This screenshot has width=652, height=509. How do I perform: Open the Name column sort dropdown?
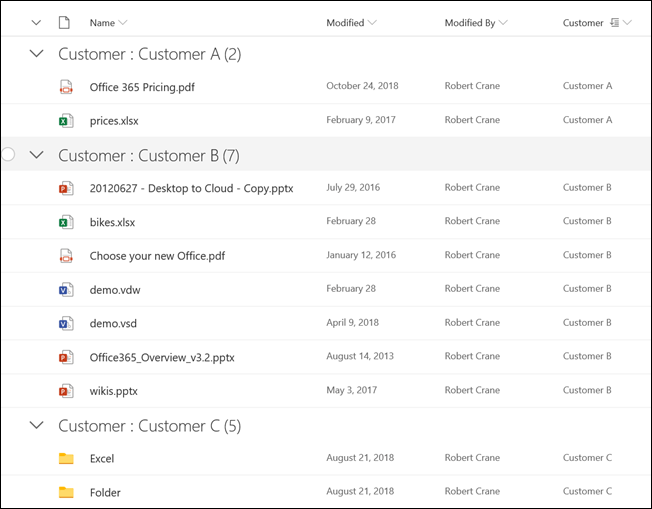[124, 23]
